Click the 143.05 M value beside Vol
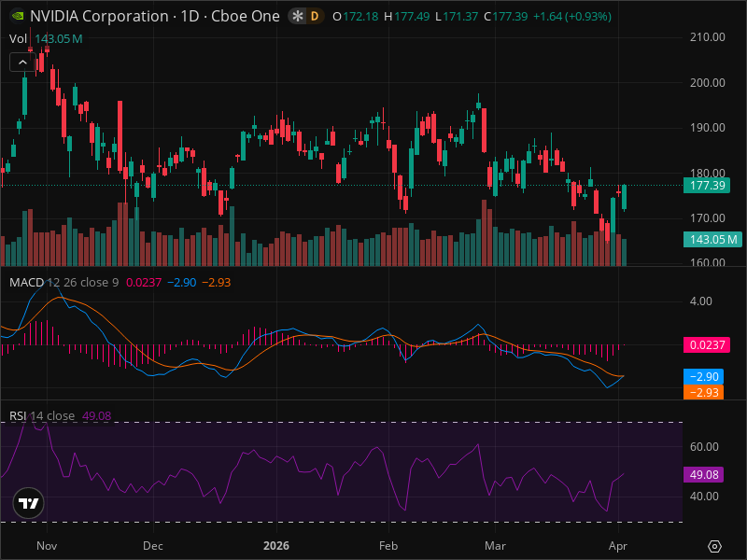This screenshot has width=747, height=560. (x=59, y=38)
